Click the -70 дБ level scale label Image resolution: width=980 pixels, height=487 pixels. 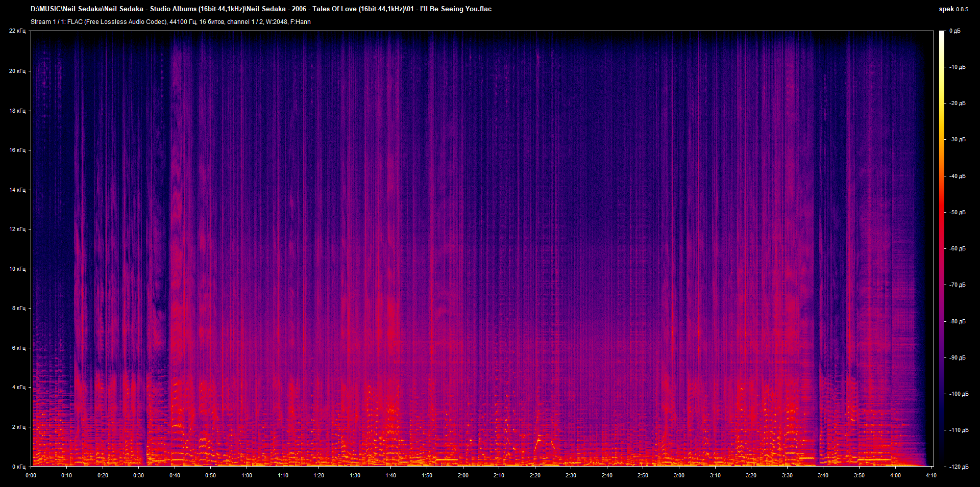coord(958,285)
